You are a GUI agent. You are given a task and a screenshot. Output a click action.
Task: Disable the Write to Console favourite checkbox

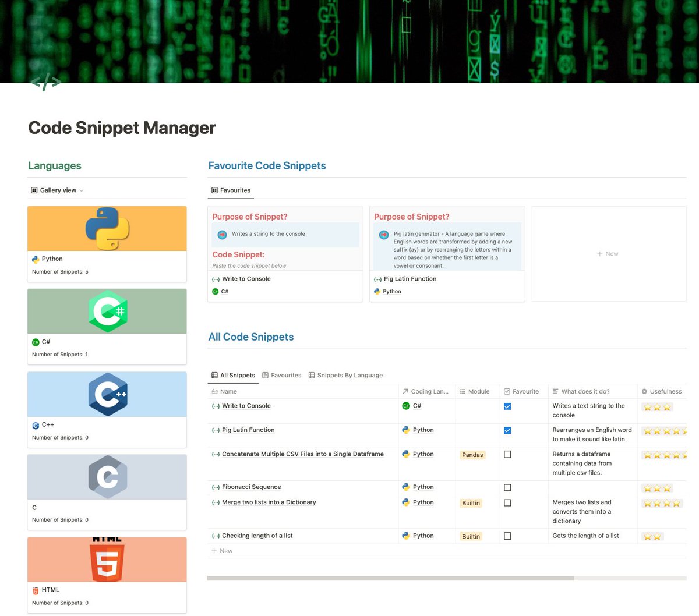(507, 406)
